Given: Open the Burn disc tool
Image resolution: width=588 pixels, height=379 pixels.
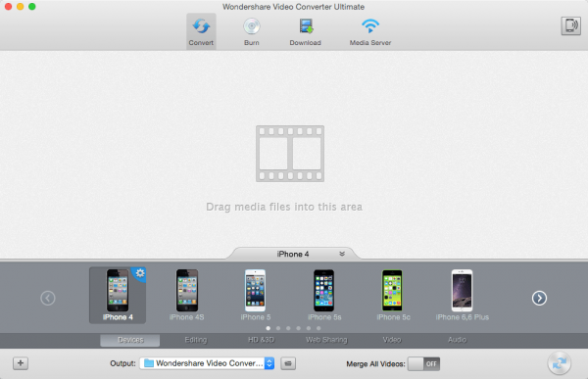Looking at the screenshot, I should [x=252, y=31].
